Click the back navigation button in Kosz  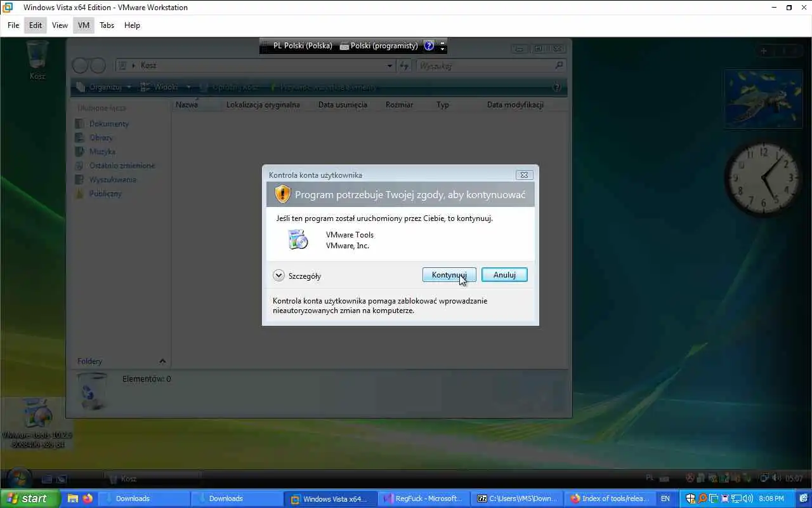pos(80,65)
